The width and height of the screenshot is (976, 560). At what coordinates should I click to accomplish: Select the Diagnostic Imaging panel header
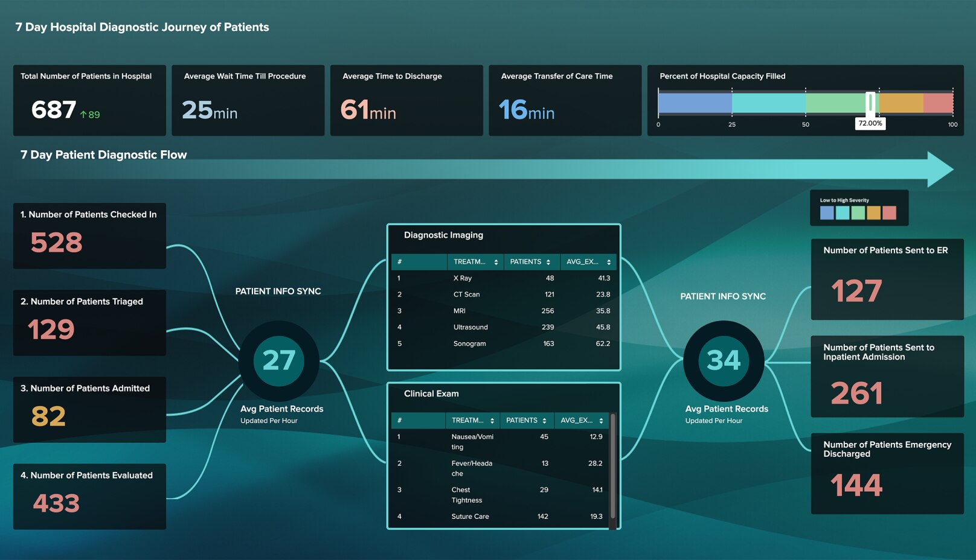(x=444, y=235)
